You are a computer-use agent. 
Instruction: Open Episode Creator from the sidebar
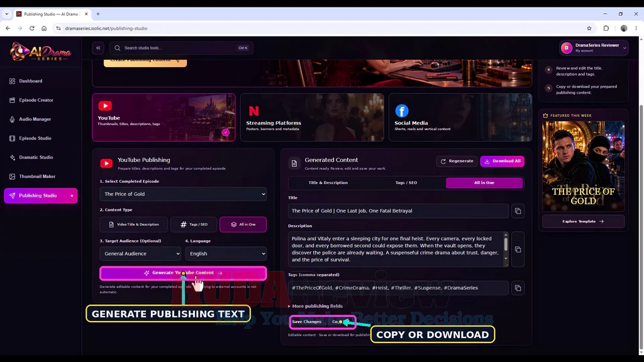coord(41,100)
